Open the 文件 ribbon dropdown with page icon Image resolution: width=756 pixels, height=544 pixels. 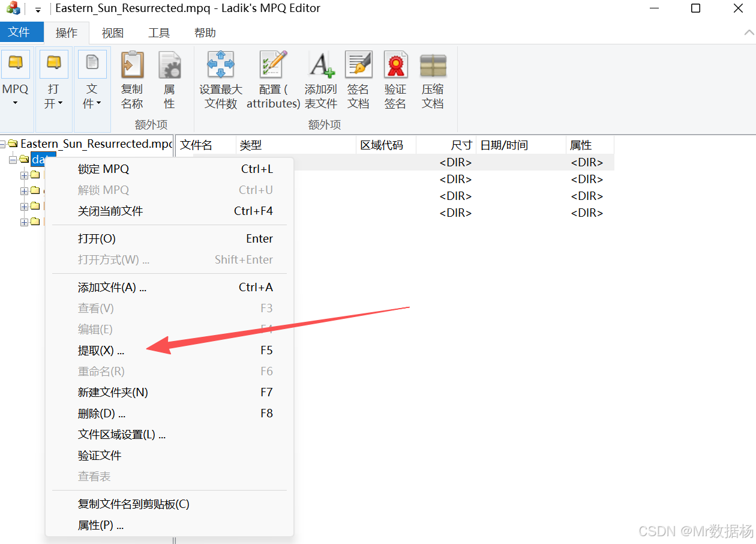tap(92, 89)
